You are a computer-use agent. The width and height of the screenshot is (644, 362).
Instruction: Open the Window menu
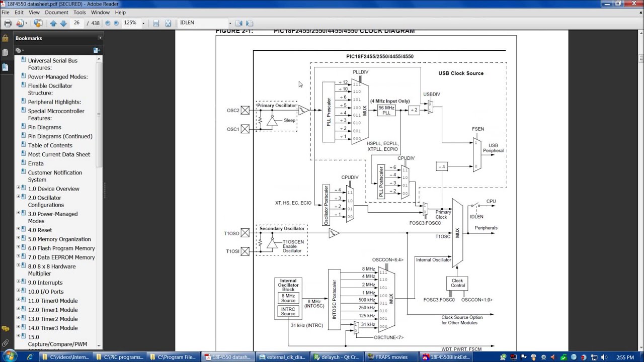tap(100, 12)
